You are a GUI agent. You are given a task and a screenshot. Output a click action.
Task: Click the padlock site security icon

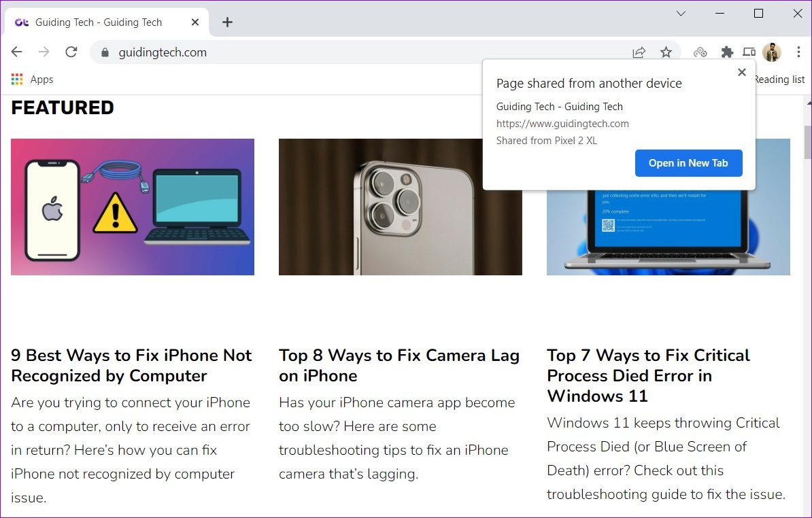click(x=104, y=52)
